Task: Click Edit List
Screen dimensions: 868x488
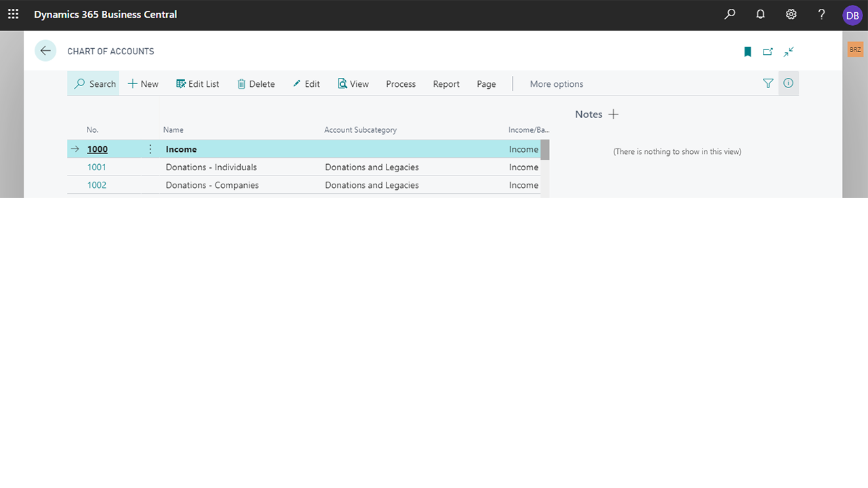Action: pos(198,84)
